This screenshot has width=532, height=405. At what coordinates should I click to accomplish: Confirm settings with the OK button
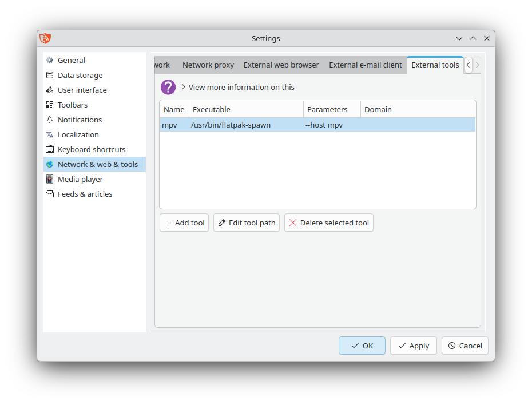point(362,346)
